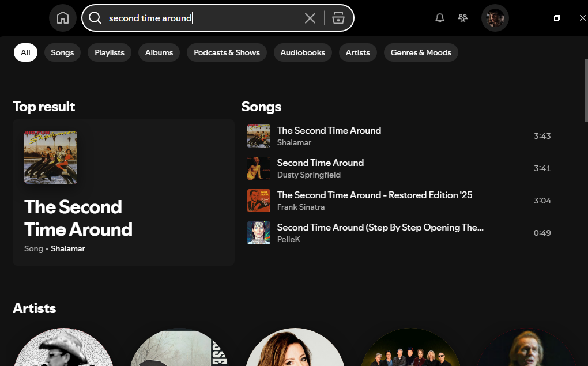Click the Shalamar song cover thumbnail
The height and width of the screenshot is (366, 588).
point(259,136)
